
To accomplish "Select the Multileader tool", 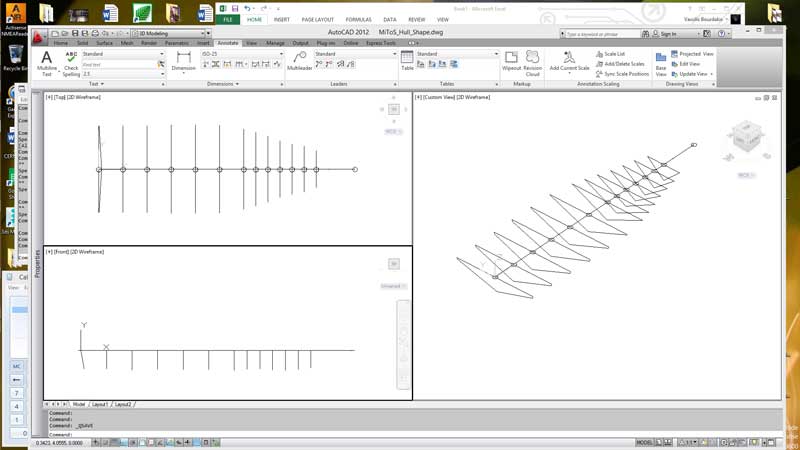I will pos(300,62).
